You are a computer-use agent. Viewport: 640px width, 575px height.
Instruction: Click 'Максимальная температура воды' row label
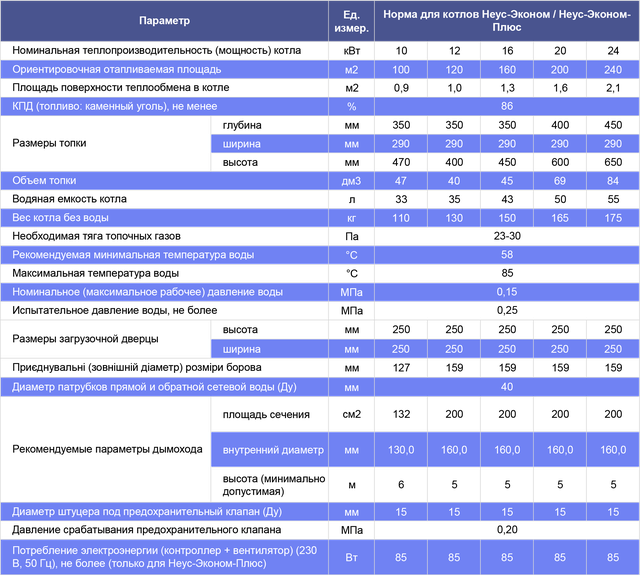pyautogui.click(x=96, y=273)
